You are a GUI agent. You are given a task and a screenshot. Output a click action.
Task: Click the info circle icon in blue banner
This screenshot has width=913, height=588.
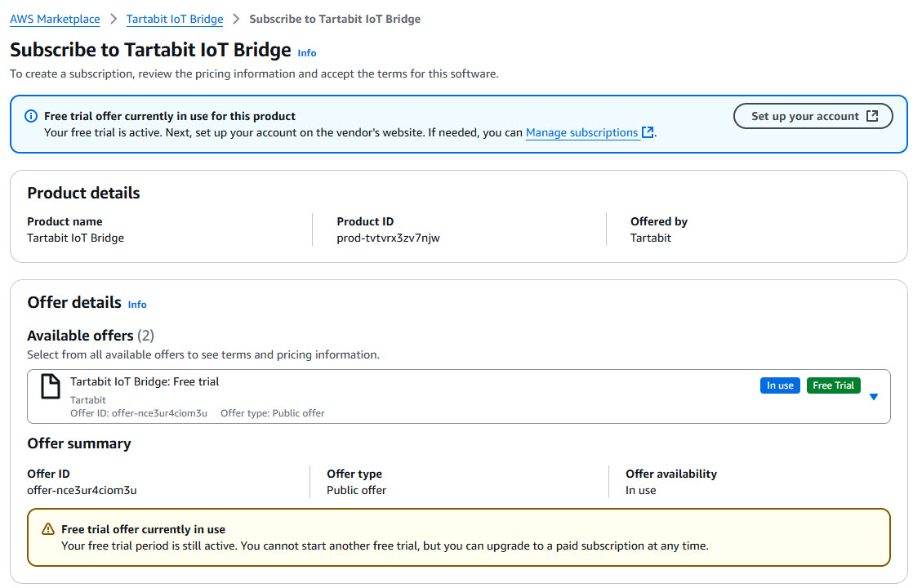pos(31,116)
